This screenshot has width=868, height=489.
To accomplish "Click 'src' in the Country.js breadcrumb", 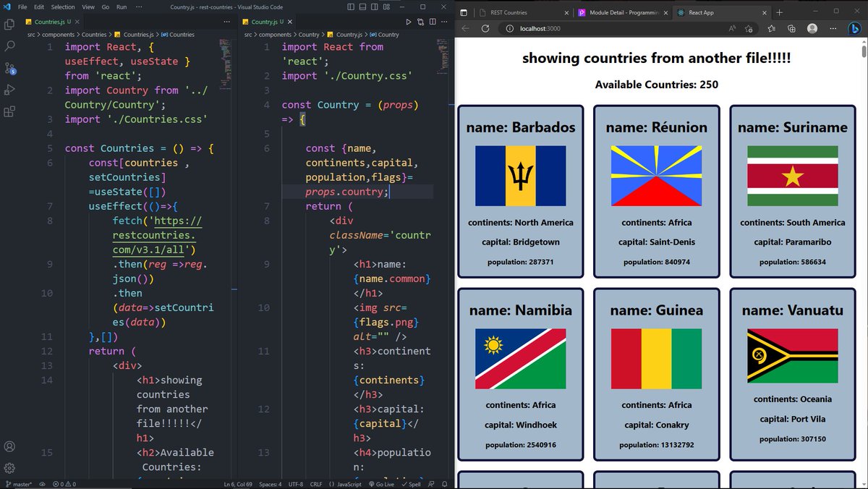I will click(248, 34).
